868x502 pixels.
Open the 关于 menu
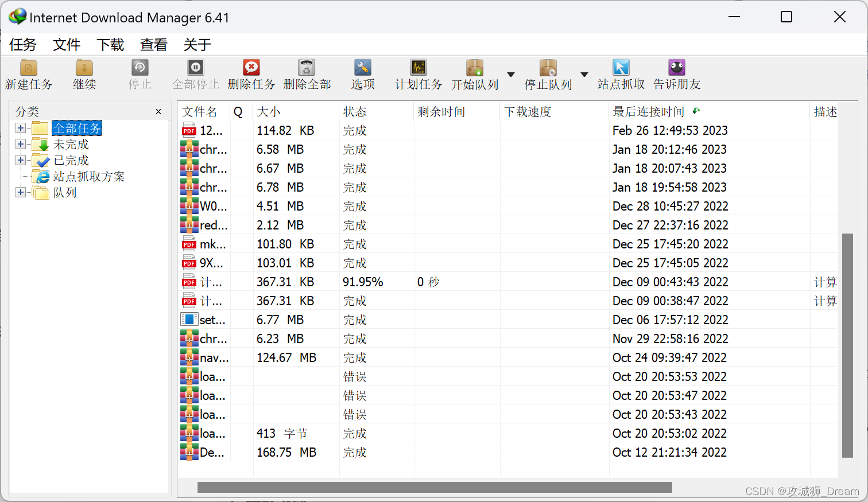[197, 45]
